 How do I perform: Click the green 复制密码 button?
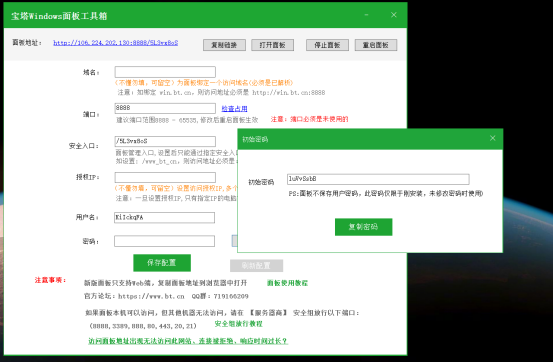tap(364, 227)
